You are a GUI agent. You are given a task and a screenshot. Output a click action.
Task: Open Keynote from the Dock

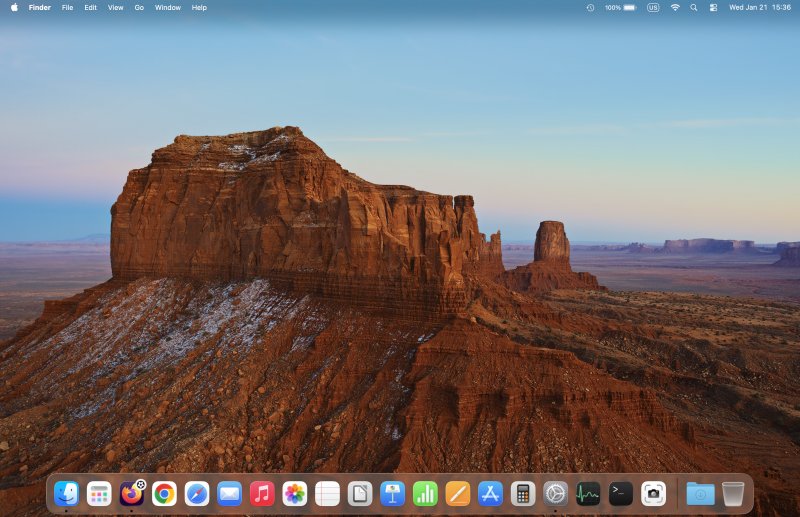pyautogui.click(x=392, y=493)
